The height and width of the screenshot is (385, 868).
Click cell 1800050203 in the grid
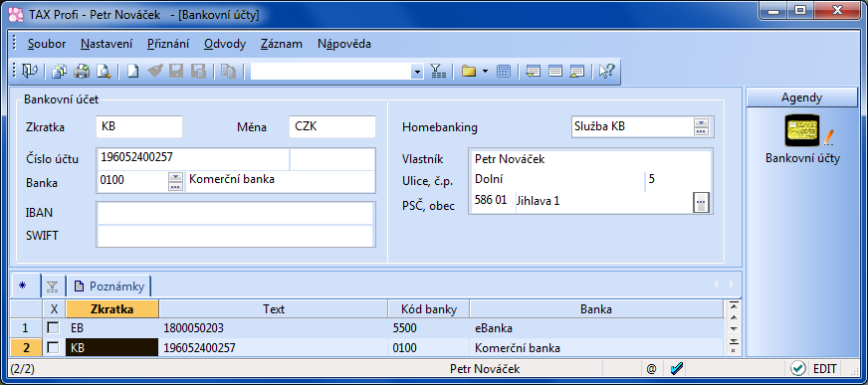click(274, 328)
